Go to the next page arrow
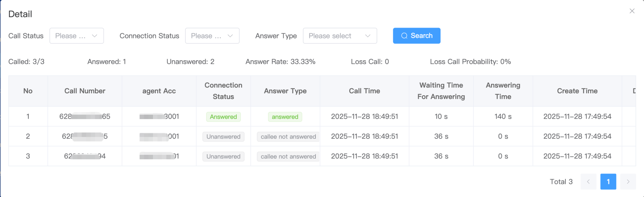The image size is (644, 197). [628, 182]
